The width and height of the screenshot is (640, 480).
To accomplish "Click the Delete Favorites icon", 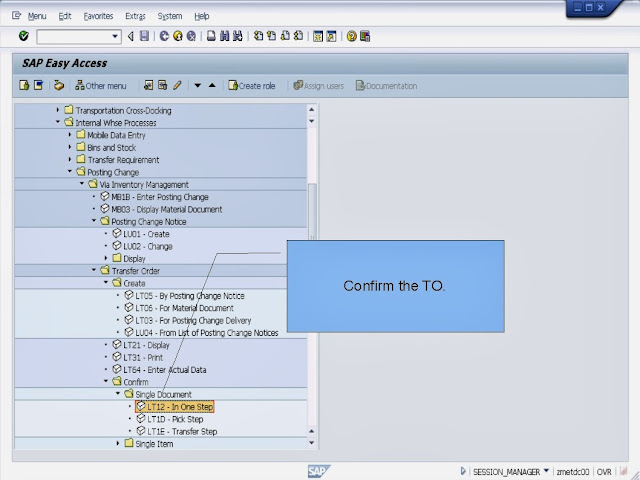I will [x=162, y=85].
